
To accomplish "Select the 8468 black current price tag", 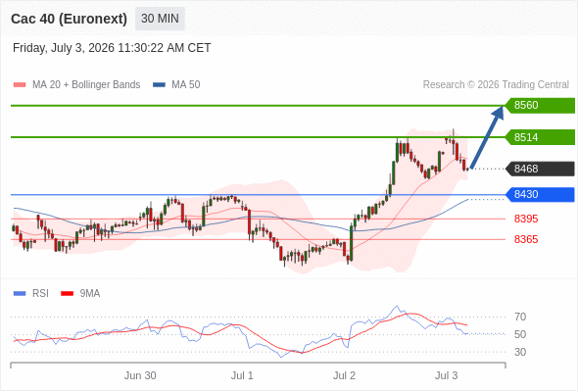I will coord(540,169).
